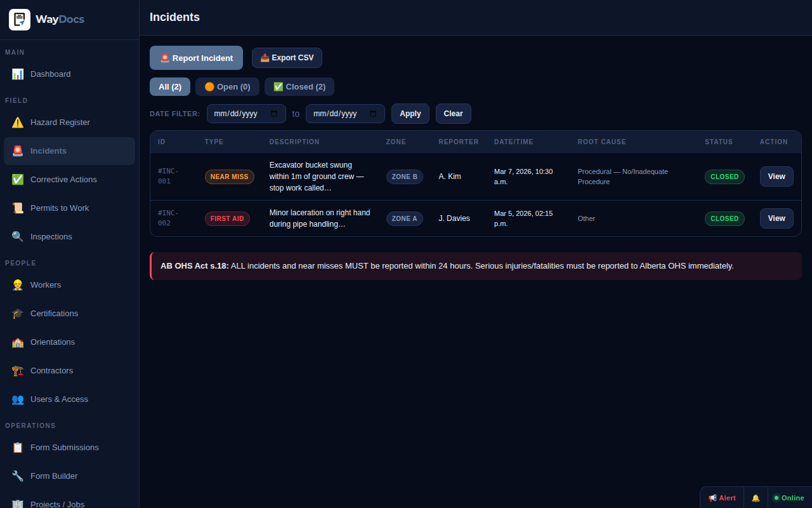This screenshot has height=508, width=812.
Task: Open the Certifications page
Action: tap(69, 314)
